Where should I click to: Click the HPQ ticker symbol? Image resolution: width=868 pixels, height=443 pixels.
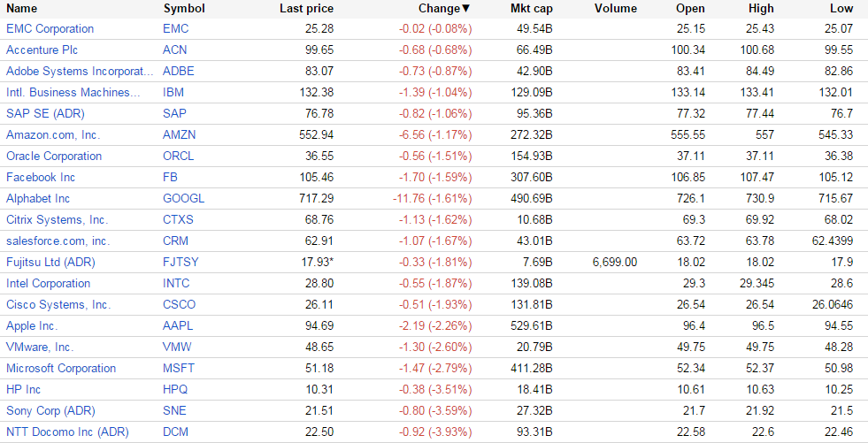click(x=177, y=390)
